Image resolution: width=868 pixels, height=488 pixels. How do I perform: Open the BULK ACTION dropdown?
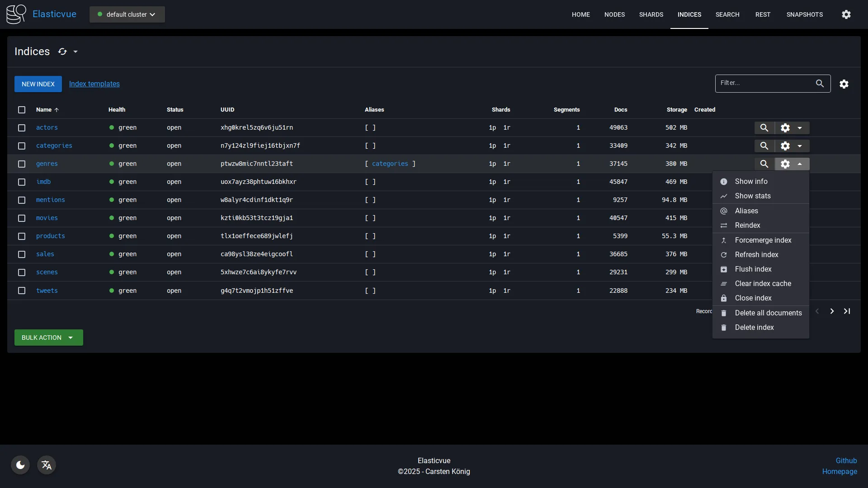pyautogui.click(x=48, y=338)
